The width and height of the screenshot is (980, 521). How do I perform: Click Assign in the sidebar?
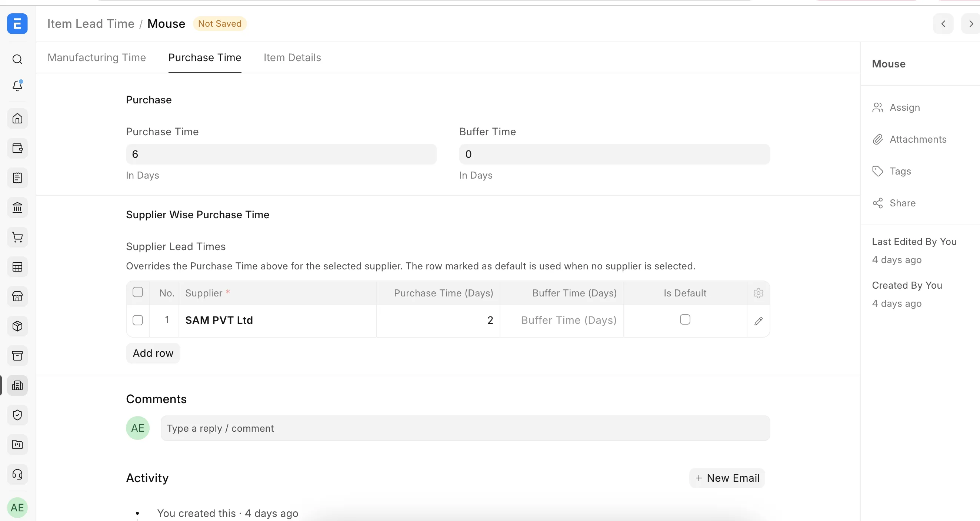pyautogui.click(x=905, y=108)
